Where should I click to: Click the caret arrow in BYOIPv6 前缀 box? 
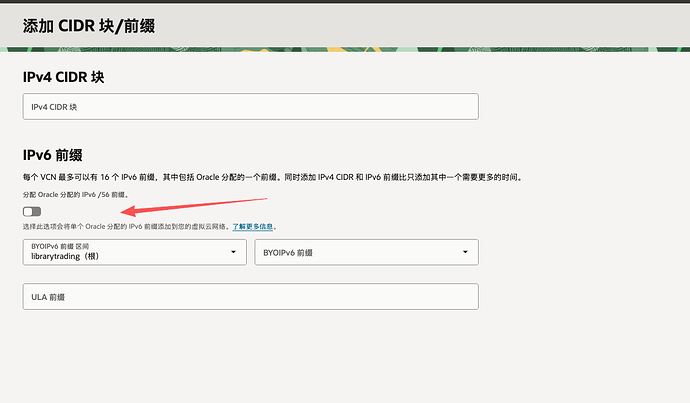(466, 253)
